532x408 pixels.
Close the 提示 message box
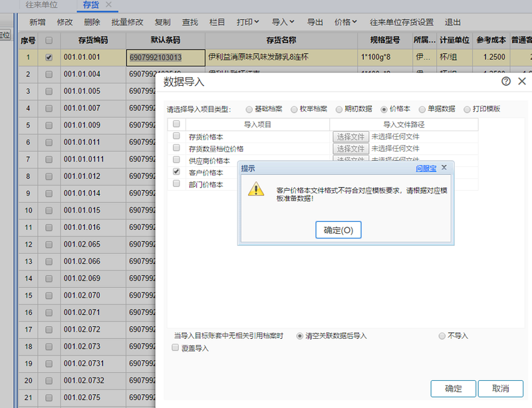[444, 167]
